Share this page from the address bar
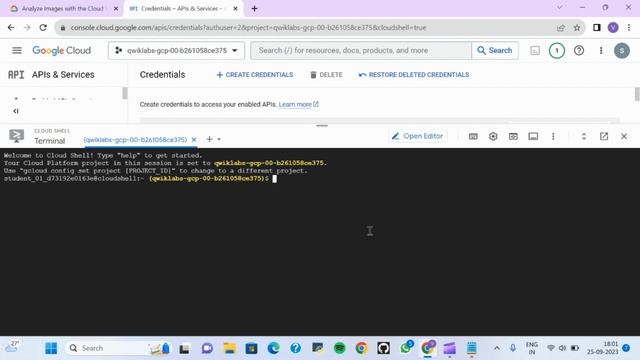Viewport: 640px width, 360px height. 561,28
